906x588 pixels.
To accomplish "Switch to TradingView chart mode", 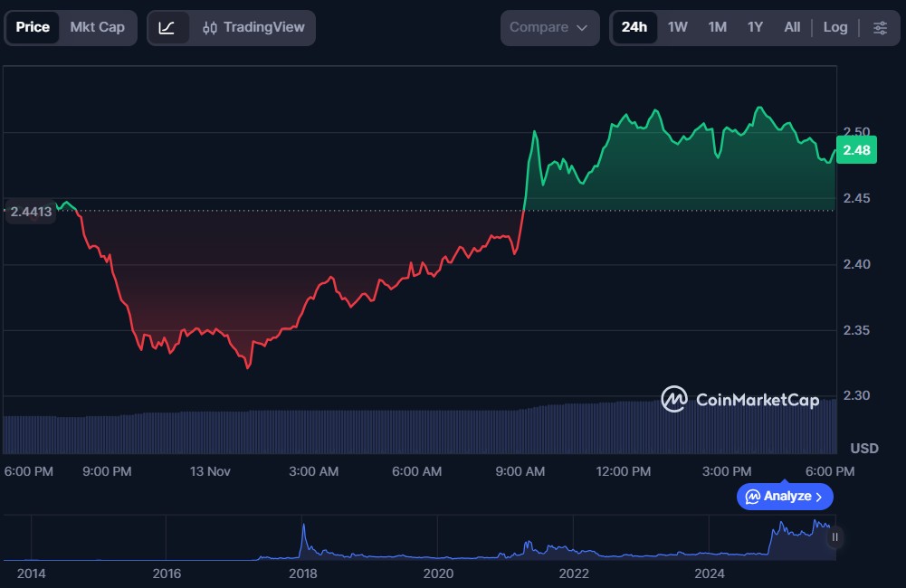I will click(x=253, y=27).
